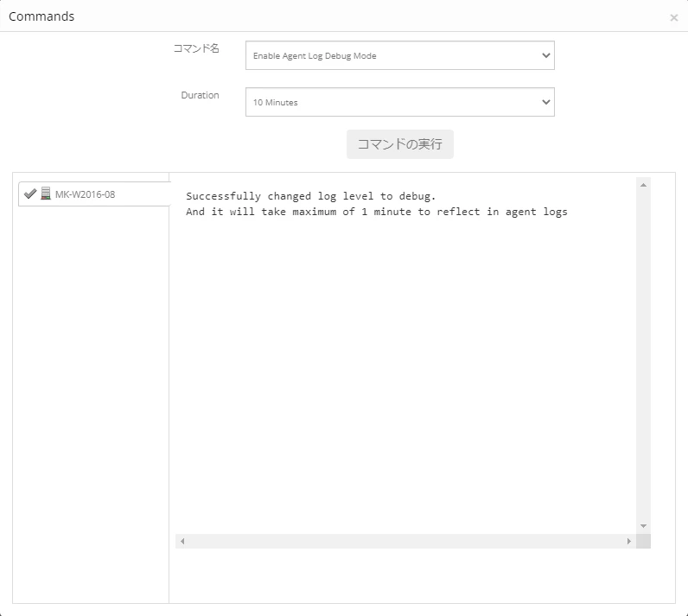The height and width of the screenshot is (616, 688).
Task: Click the line 'And it will take maximum of 1 minute'
Action: (x=377, y=212)
